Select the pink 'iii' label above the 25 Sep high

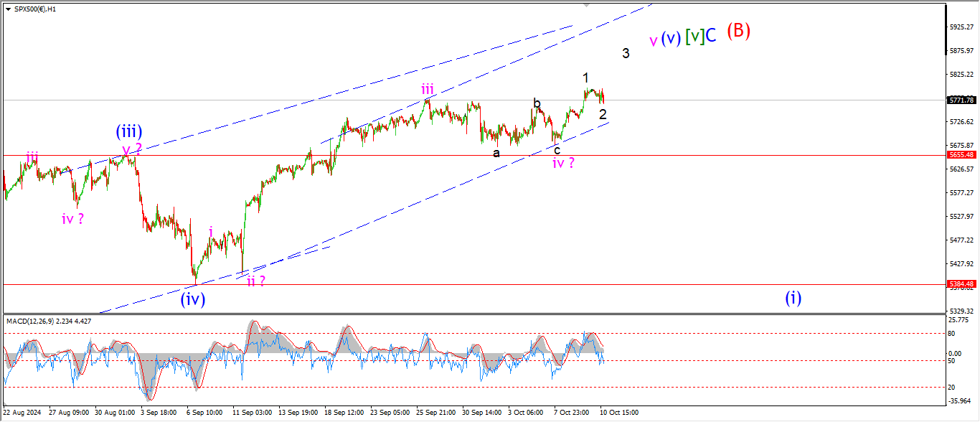tap(428, 89)
